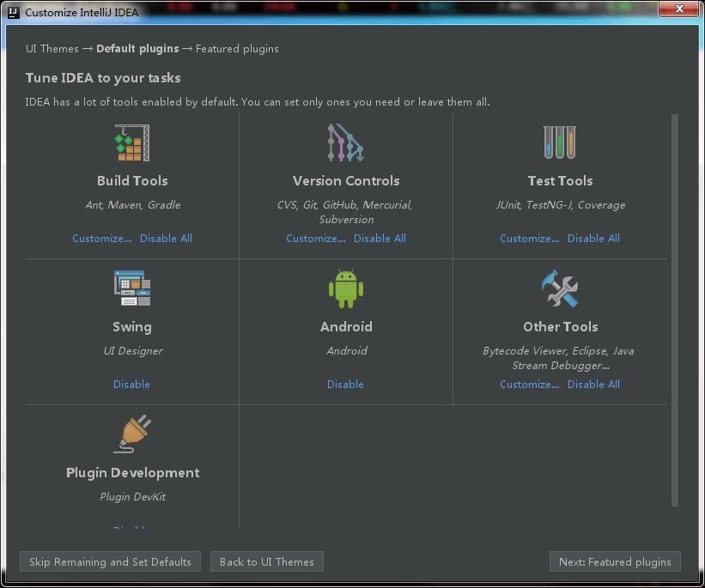Click the Other Tools heading
The width and height of the screenshot is (705, 588).
560,327
